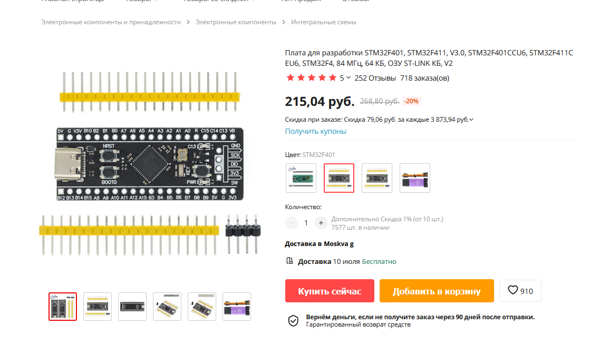This screenshot has width=590, height=364.
Task: Decrease quantity with the minus button
Action: point(291,223)
